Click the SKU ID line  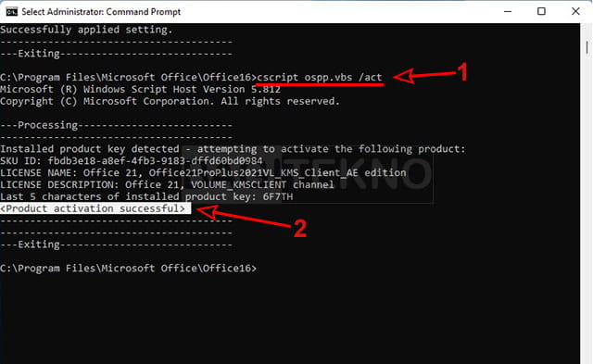coord(132,160)
